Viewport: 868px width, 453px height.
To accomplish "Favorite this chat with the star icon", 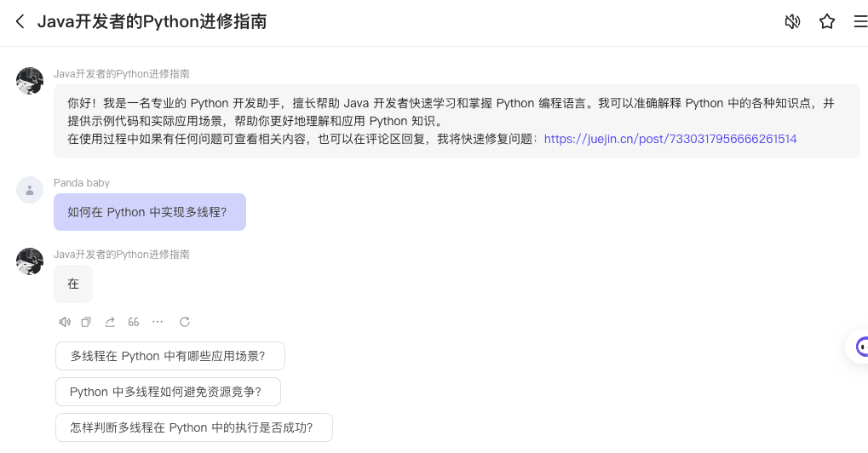I will pyautogui.click(x=827, y=22).
